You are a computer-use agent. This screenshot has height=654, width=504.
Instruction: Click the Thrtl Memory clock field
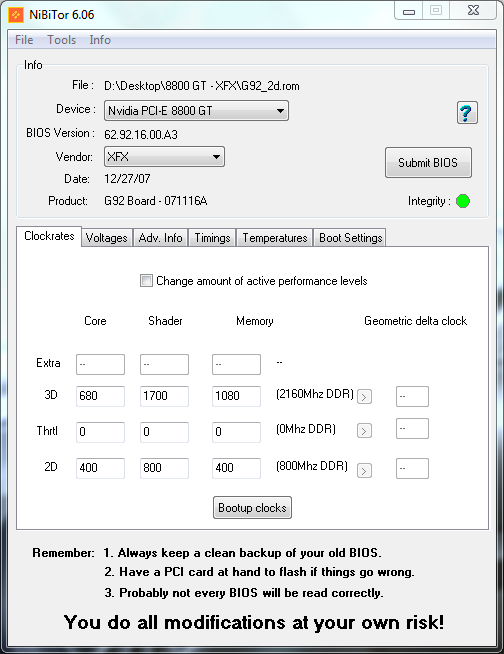click(x=236, y=432)
